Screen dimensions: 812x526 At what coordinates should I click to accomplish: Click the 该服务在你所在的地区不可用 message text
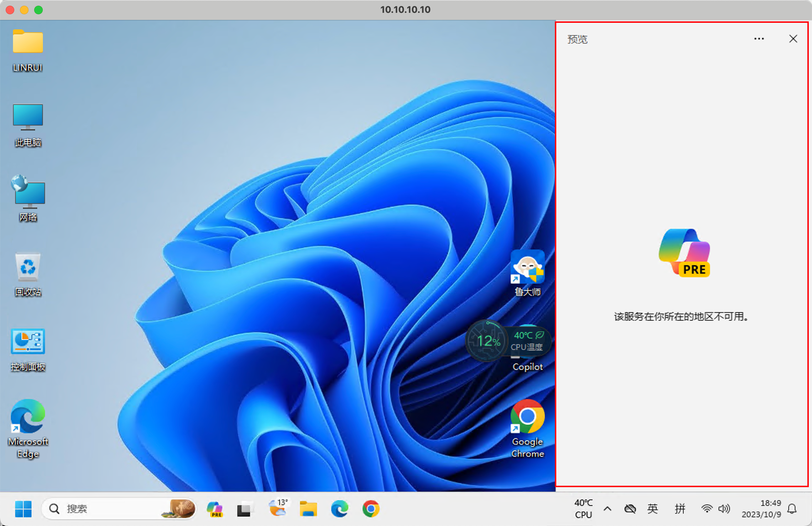[x=681, y=316]
